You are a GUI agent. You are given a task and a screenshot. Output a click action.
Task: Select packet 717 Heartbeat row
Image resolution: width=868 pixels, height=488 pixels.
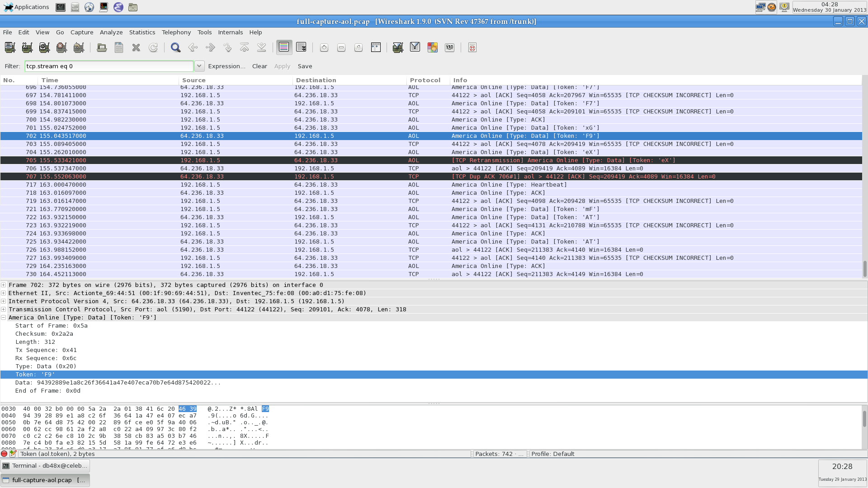pos(431,185)
